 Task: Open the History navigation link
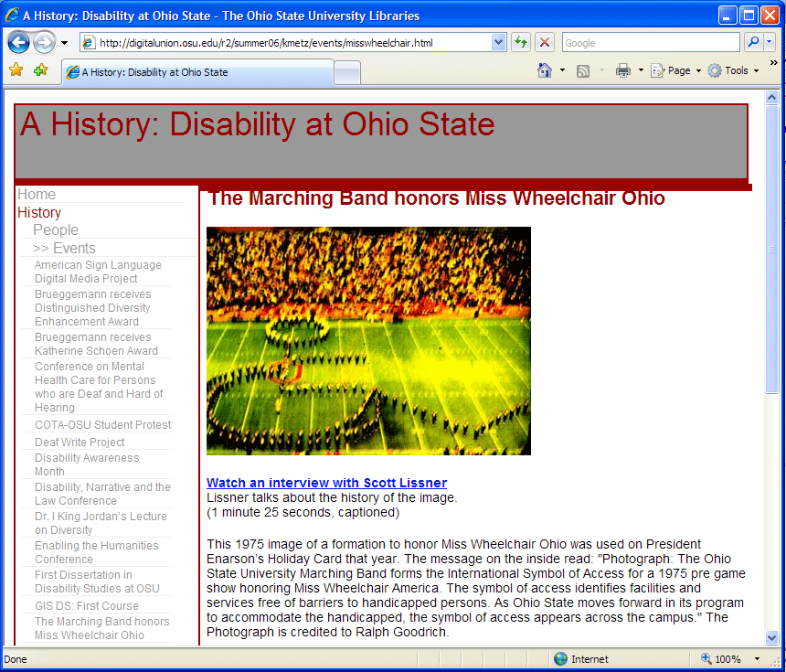[39, 212]
